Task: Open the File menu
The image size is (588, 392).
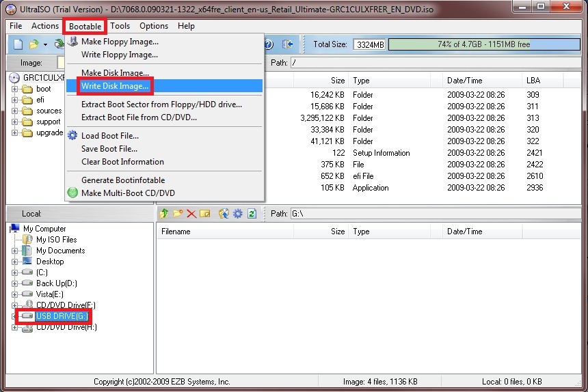Action: point(16,26)
